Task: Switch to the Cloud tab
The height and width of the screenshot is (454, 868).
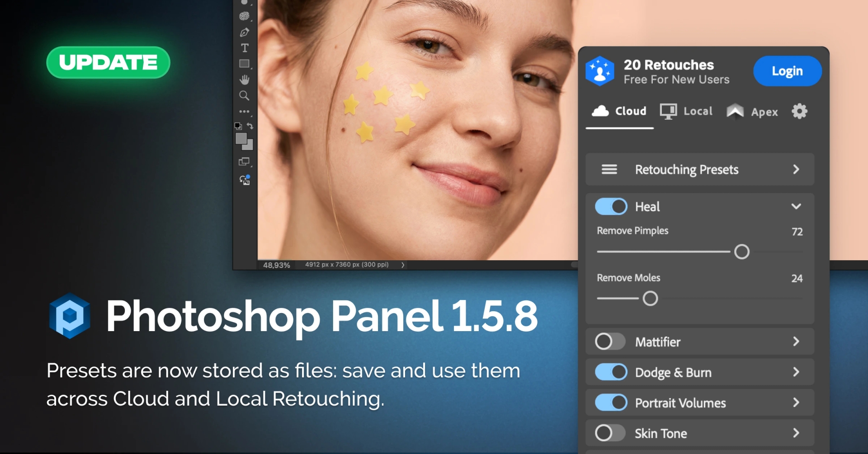Action: (619, 111)
